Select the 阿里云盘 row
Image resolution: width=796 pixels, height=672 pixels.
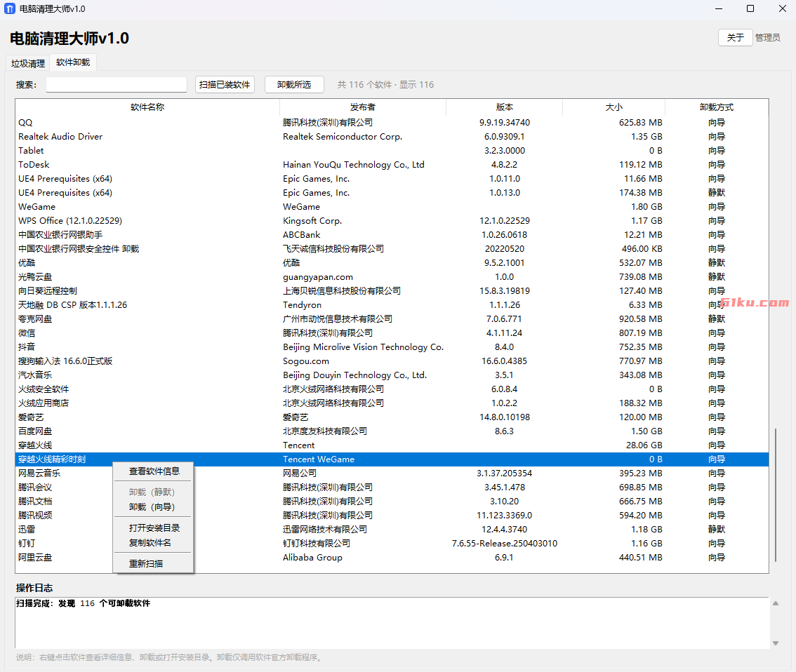click(392, 558)
